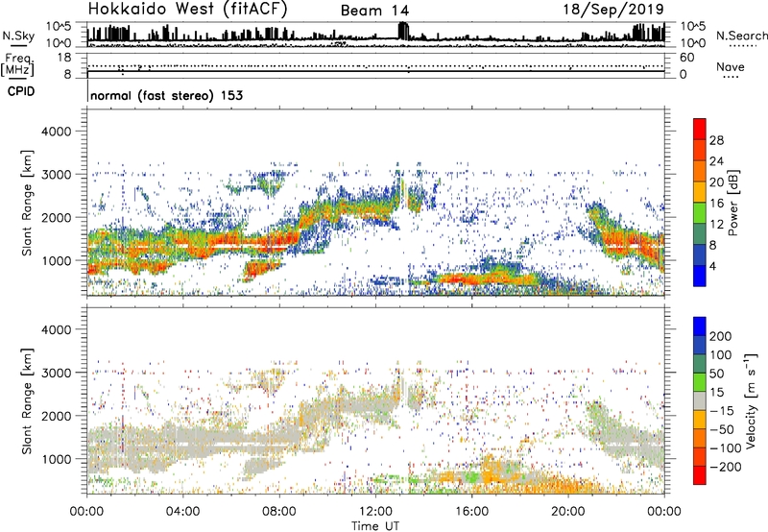Screen dimensions: 768x532
Task: Click the '20:00' time tick label
Action: (567, 512)
